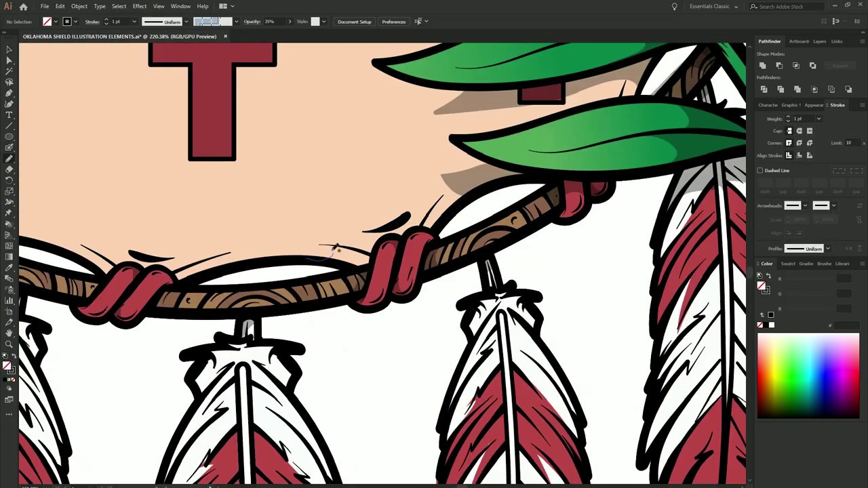Close the OKLAHOMA SHIELD document tab

pyautogui.click(x=225, y=37)
